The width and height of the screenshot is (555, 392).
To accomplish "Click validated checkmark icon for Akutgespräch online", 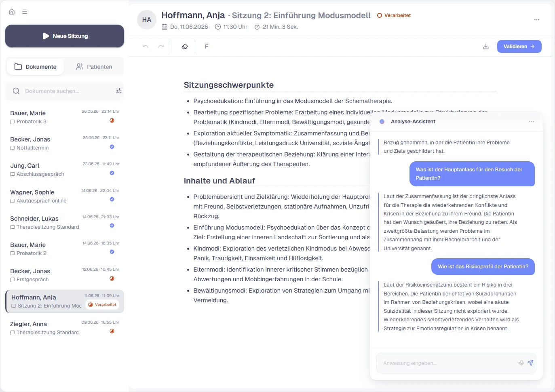I will (112, 199).
